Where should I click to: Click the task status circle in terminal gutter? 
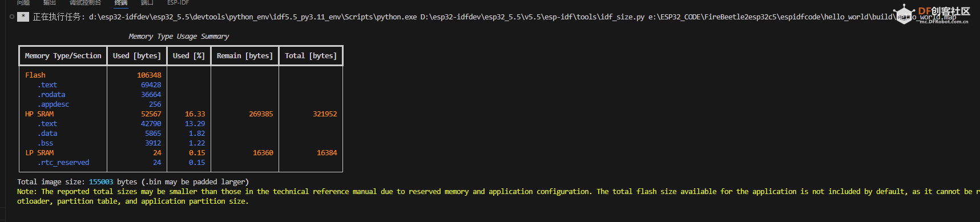12,17
